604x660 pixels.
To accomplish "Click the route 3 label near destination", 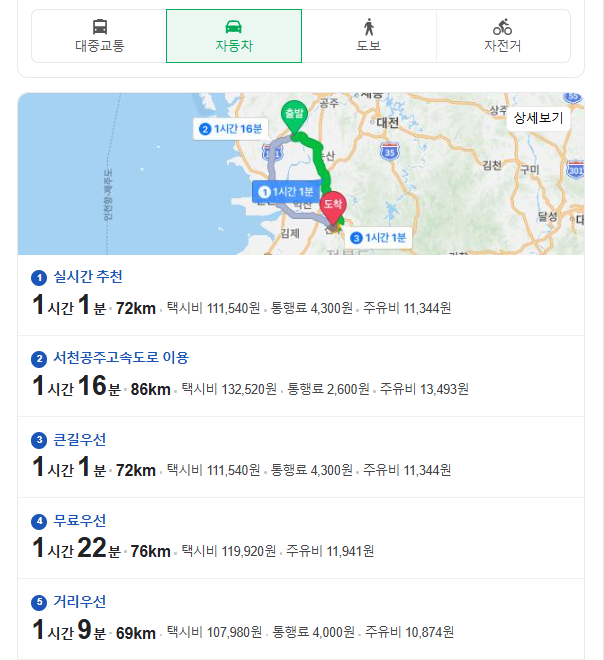I will [x=378, y=238].
